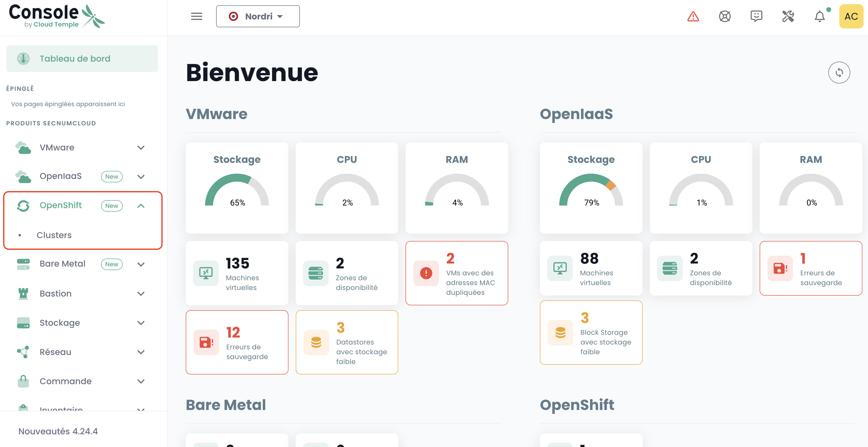Open the support lifebuoy icon
868x447 pixels.
724,16
